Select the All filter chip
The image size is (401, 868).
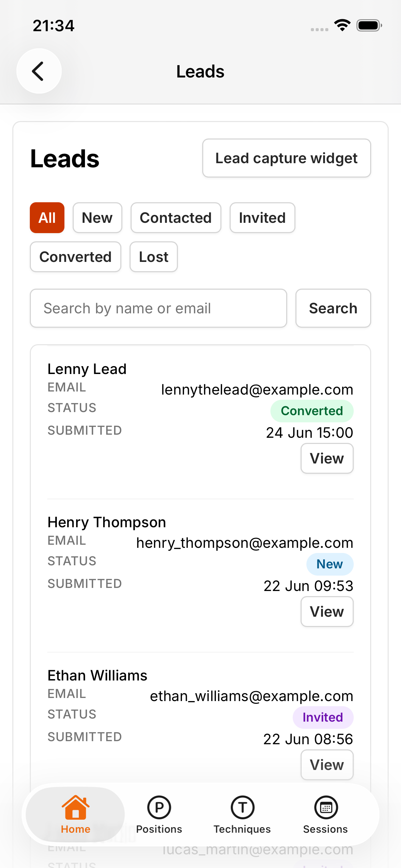(47, 218)
